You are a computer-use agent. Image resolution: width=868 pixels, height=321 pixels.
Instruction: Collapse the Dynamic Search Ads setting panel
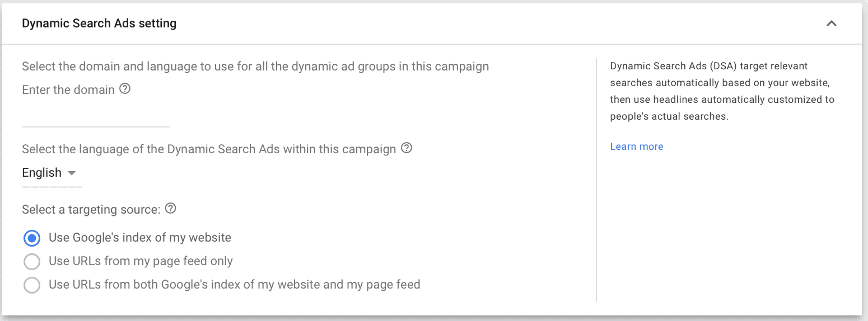(x=832, y=23)
